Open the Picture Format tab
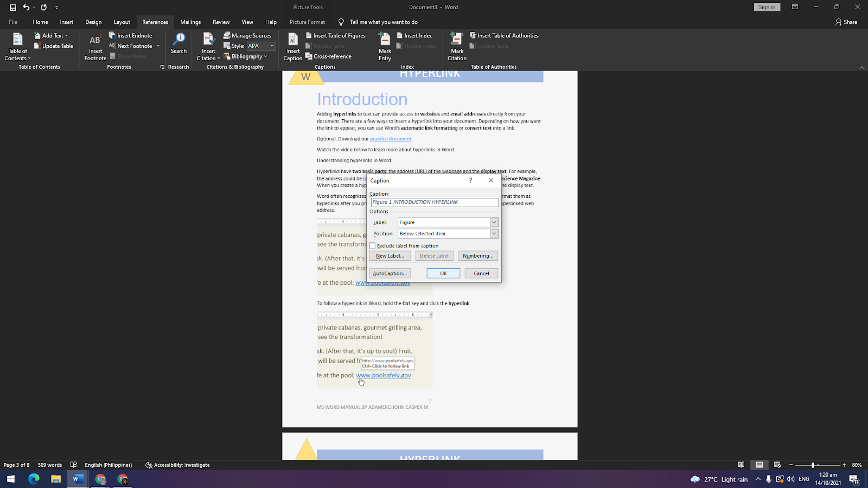 point(307,22)
